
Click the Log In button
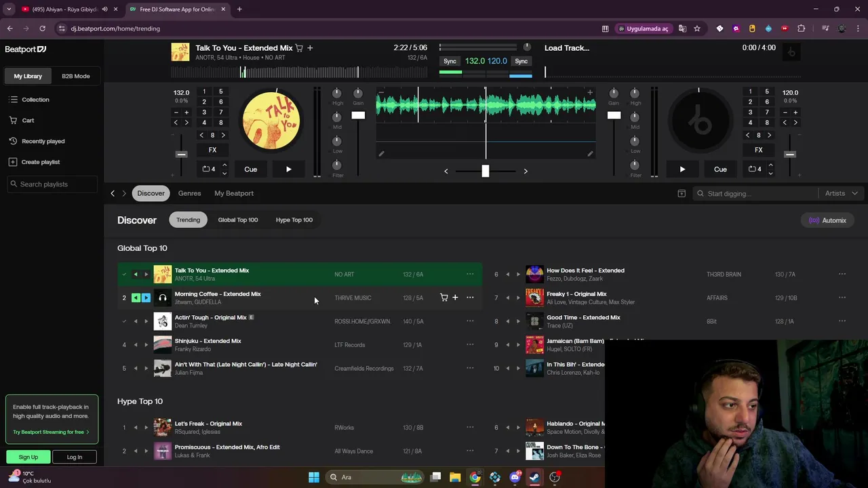pyautogui.click(x=75, y=457)
